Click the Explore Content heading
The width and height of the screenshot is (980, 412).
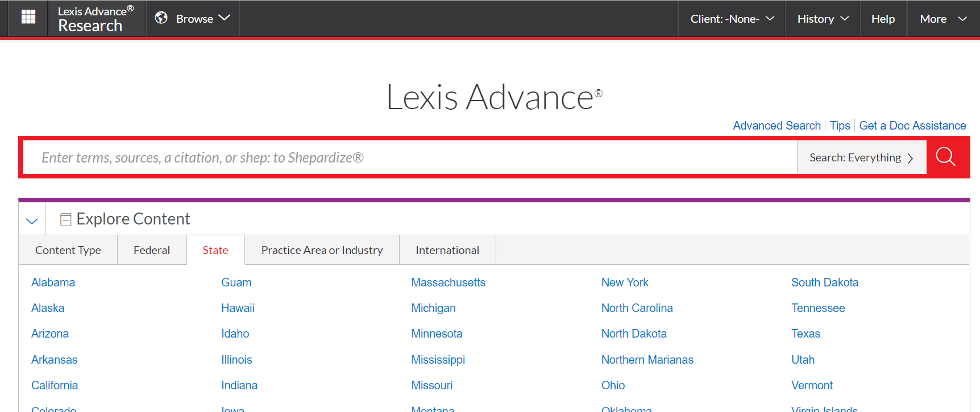pos(133,219)
